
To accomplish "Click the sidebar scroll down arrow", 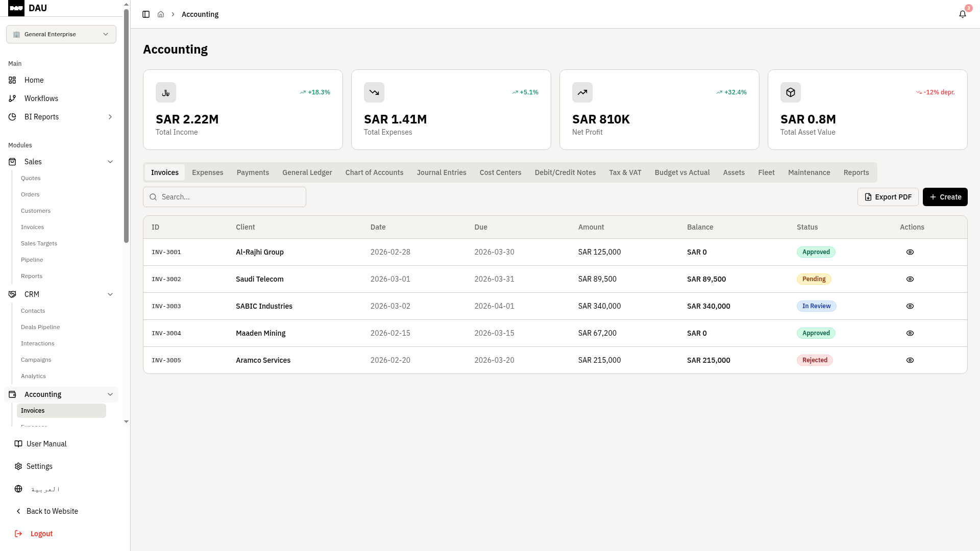I will pos(126,422).
